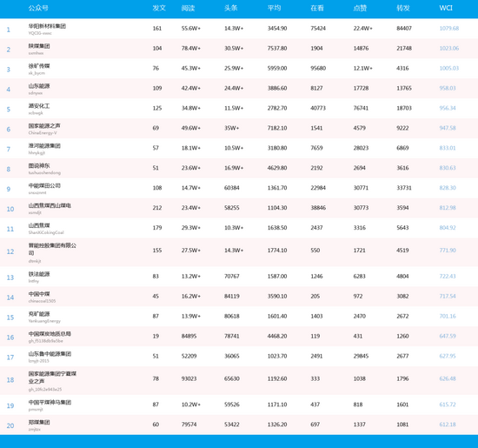Image resolution: width=478 pixels, height=448 pixels.
Task: Click rank number 20
Action: pyautogui.click(x=10, y=425)
